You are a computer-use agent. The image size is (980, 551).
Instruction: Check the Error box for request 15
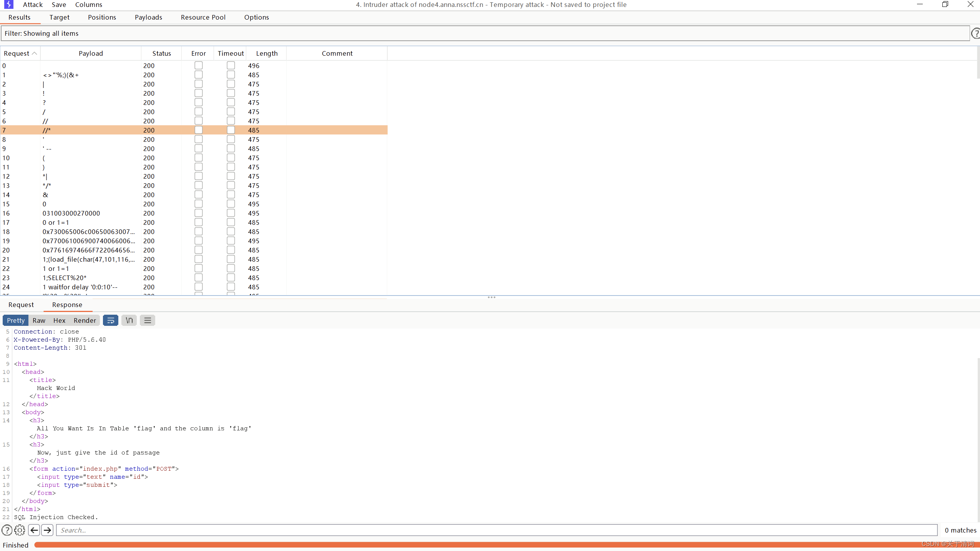[x=199, y=204]
